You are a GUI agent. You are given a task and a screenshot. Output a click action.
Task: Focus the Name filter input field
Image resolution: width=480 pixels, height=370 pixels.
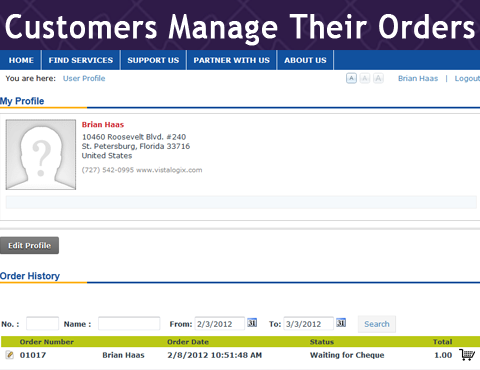click(x=129, y=324)
